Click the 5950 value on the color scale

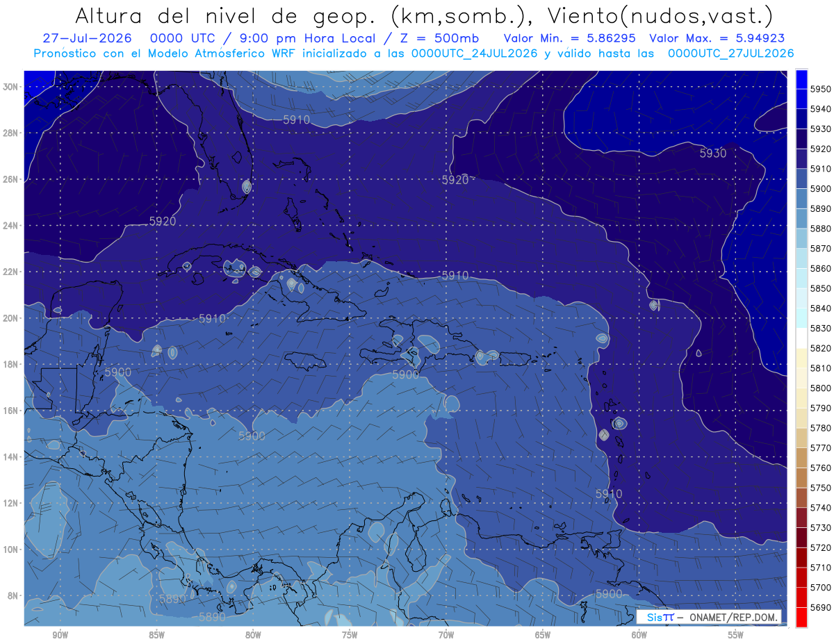point(820,89)
